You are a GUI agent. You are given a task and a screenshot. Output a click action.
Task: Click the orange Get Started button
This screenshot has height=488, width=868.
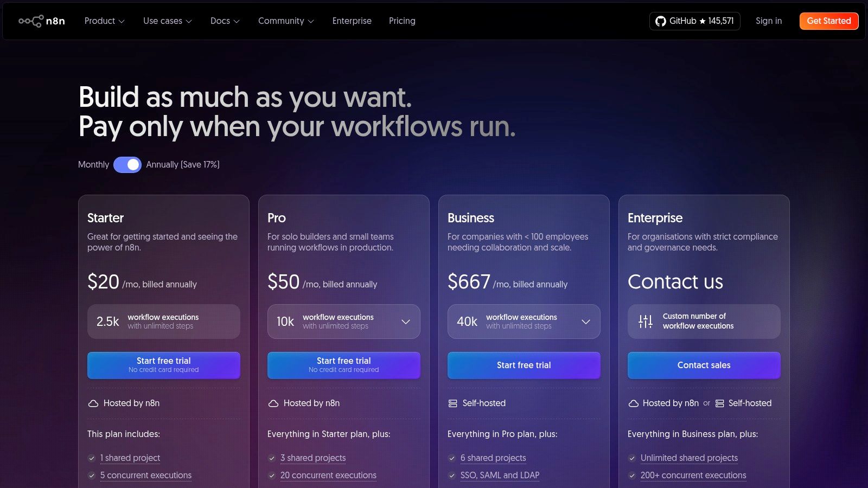[829, 21]
